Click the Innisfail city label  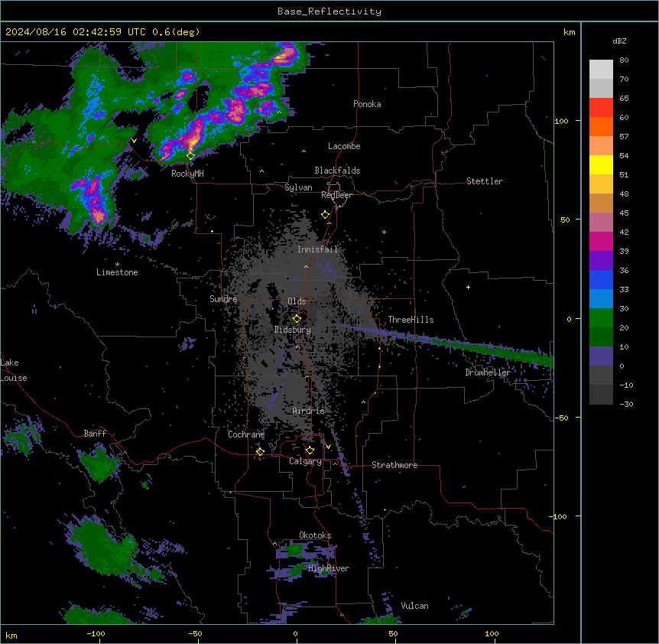click(x=317, y=249)
